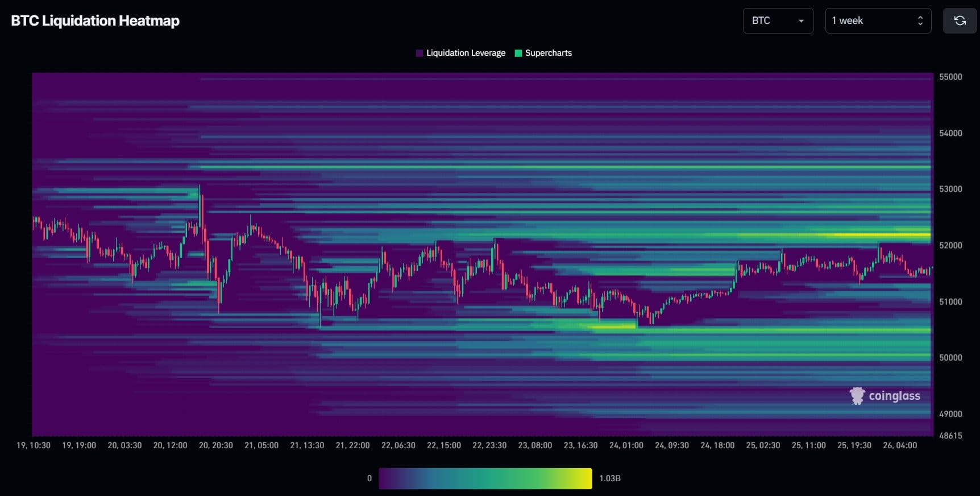Click the 19, 19:00 time axis label
This screenshot has width=980, height=496.
79,445
